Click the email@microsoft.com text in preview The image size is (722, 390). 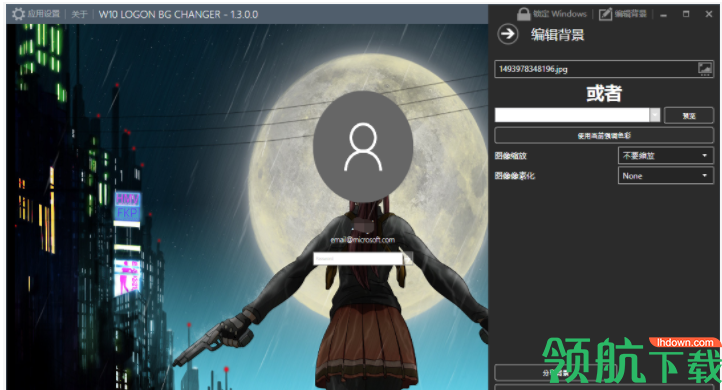362,240
